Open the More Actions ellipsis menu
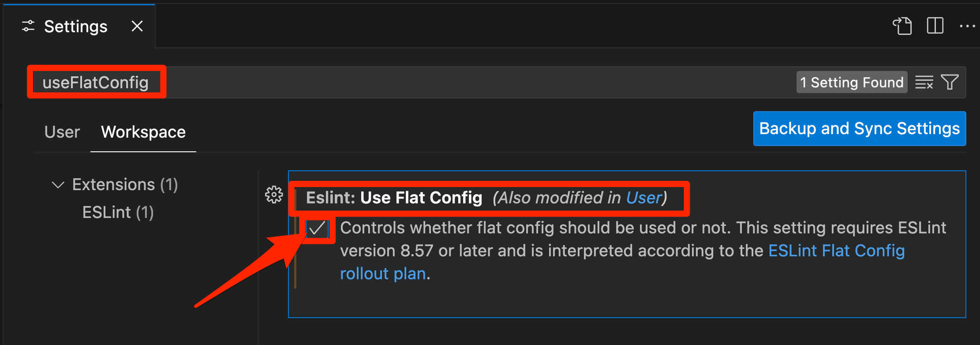The image size is (980, 345). click(967, 26)
